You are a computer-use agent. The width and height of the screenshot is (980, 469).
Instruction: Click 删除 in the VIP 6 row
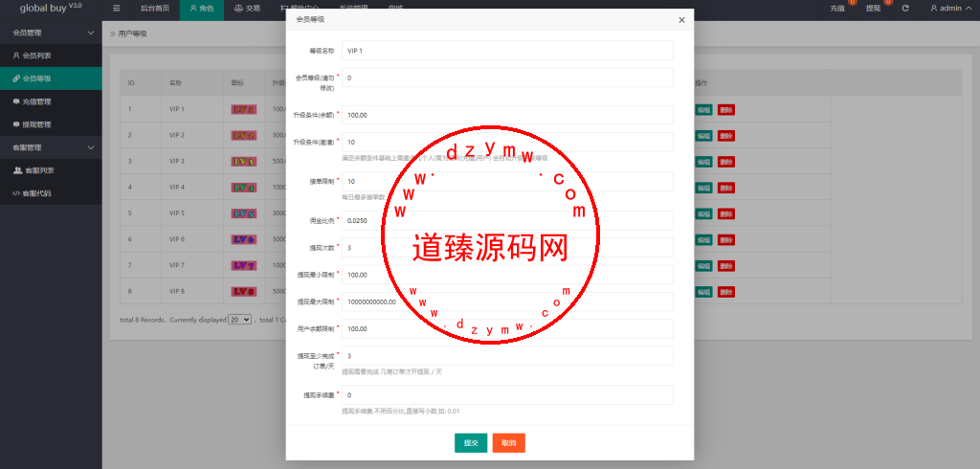[725, 240]
